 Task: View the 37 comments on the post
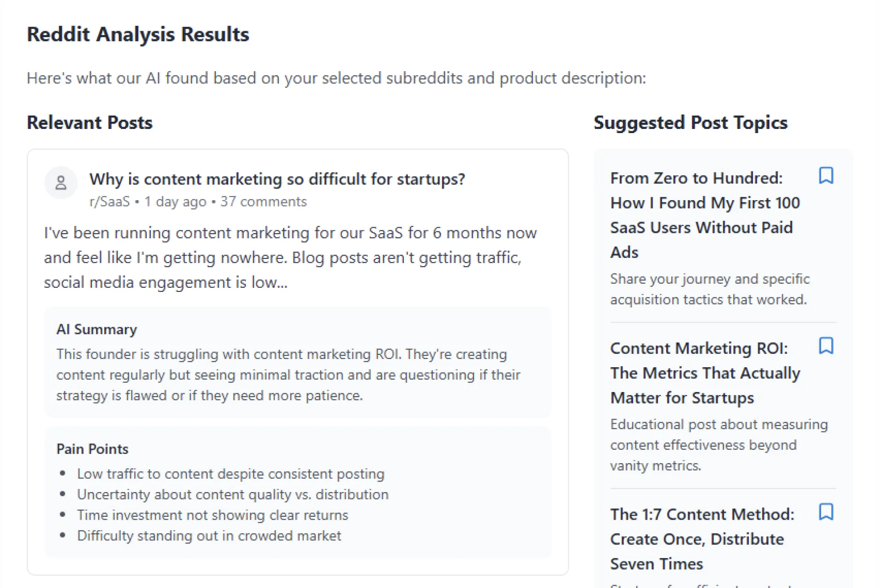[x=263, y=202]
